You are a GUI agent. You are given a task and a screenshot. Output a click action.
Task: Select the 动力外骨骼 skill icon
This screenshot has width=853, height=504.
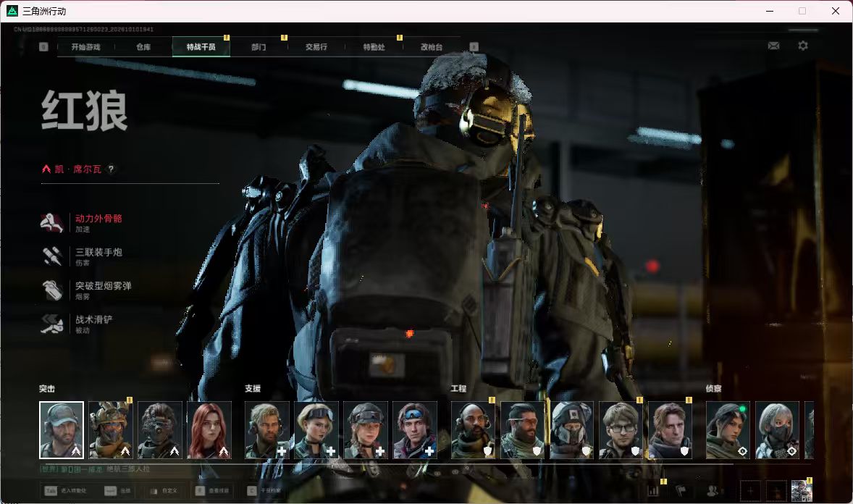point(52,222)
